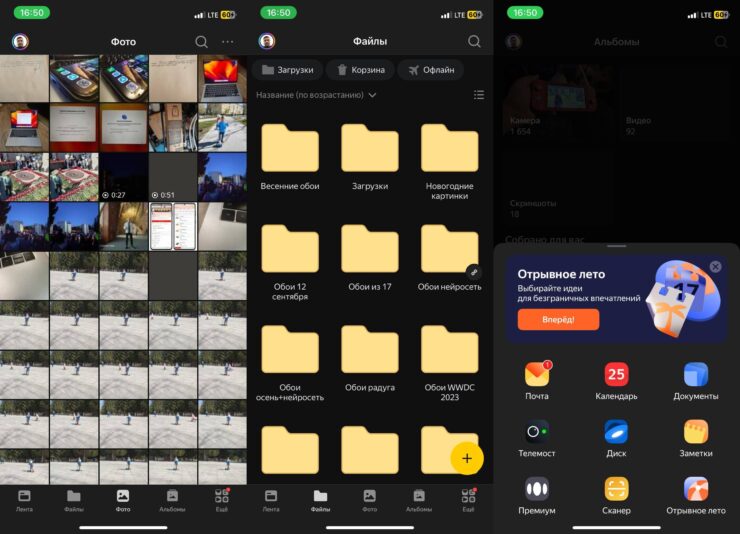Expand the Название sort order dropdown
The image size is (740, 534).
[316, 95]
